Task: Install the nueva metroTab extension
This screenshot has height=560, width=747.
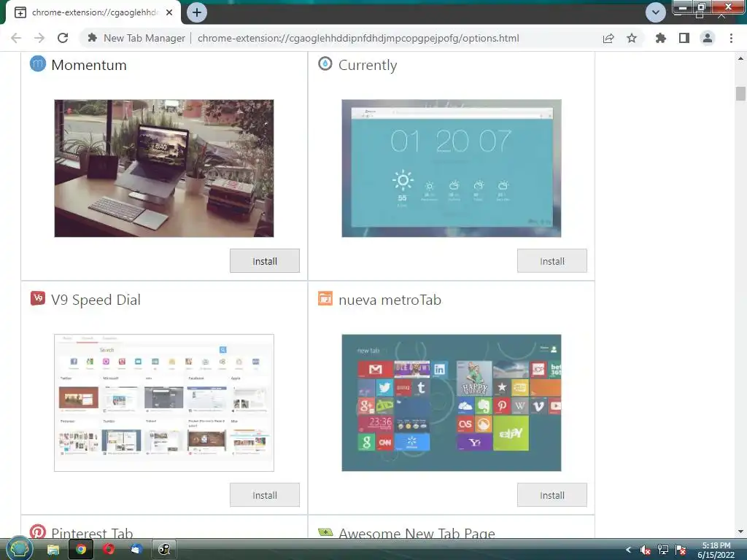Action: tap(552, 495)
